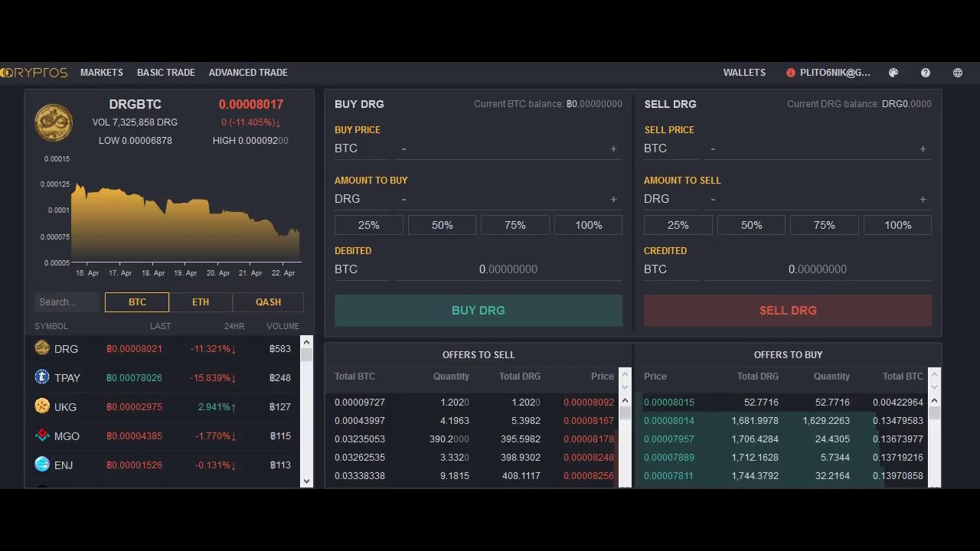Click the TPAY coin icon

[42, 377]
